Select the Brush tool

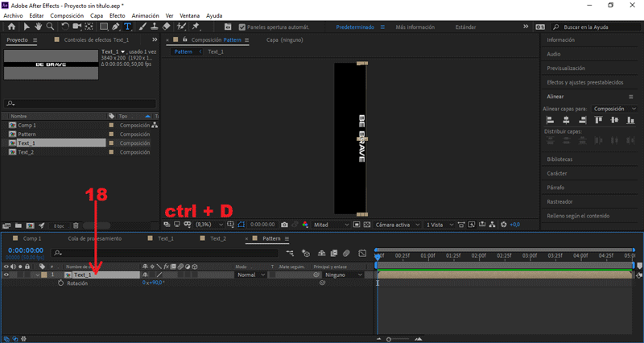click(142, 27)
